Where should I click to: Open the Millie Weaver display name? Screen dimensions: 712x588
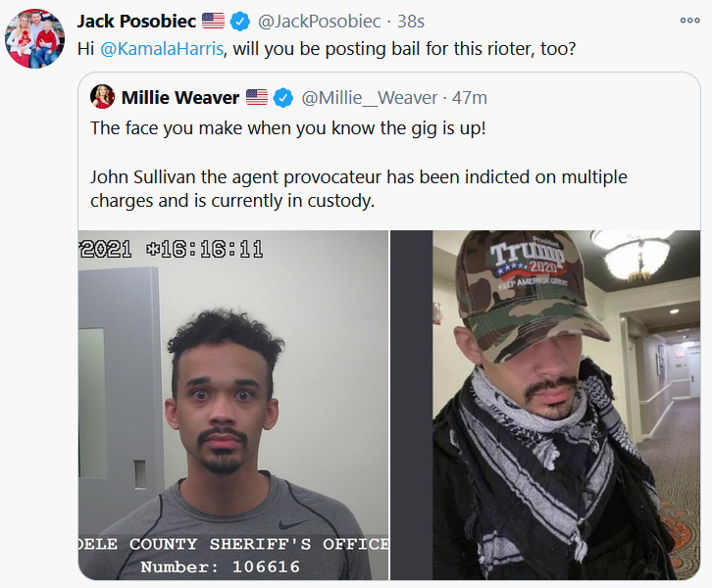pos(180,98)
